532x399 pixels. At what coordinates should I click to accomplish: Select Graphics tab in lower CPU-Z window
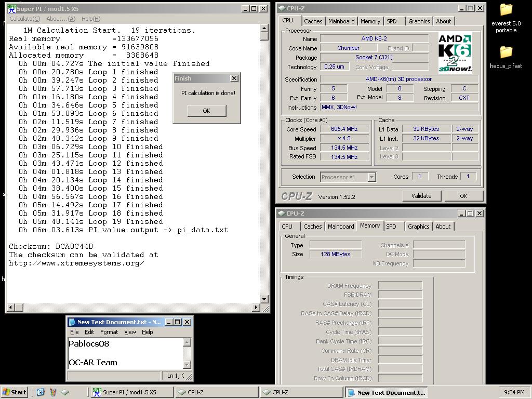click(x=418, y=227)
